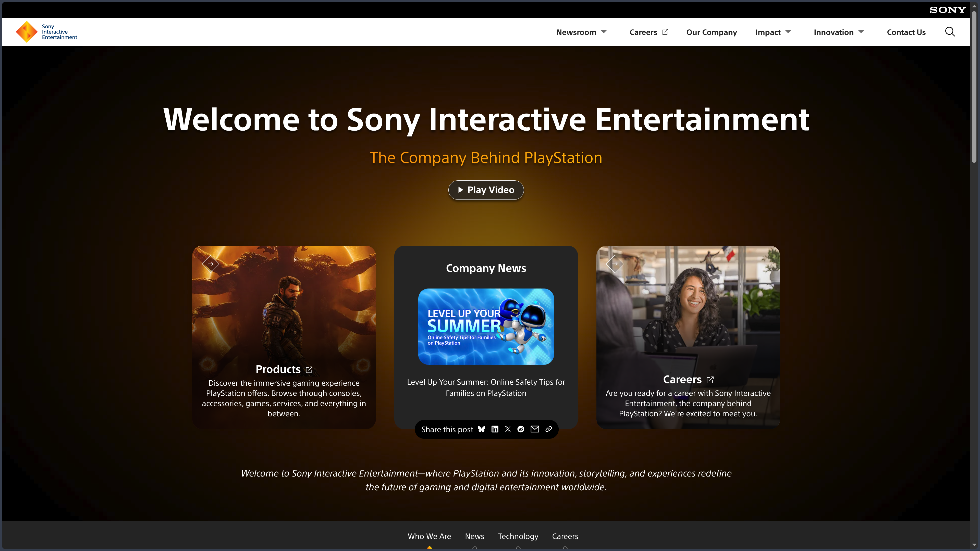Select the Careers tab at the bottom
This screenshot has height=551, width=980.
click(565, 536)
